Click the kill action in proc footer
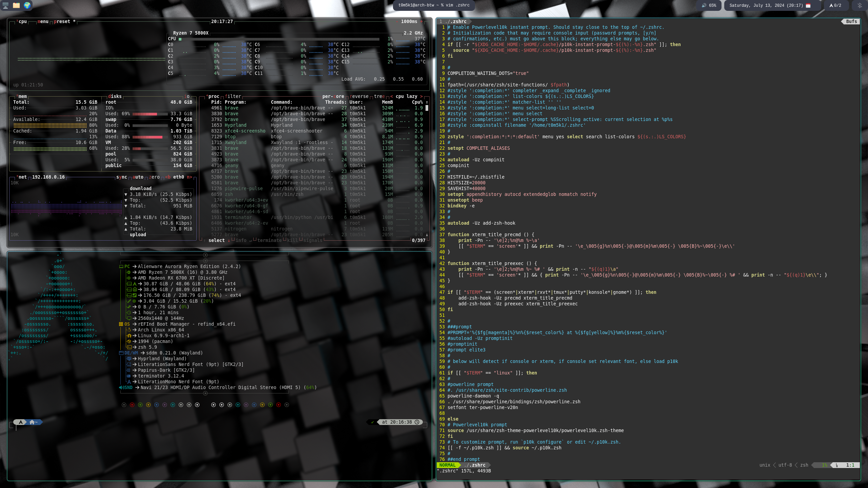Screen dimensions: 868x488 (293, 240)
